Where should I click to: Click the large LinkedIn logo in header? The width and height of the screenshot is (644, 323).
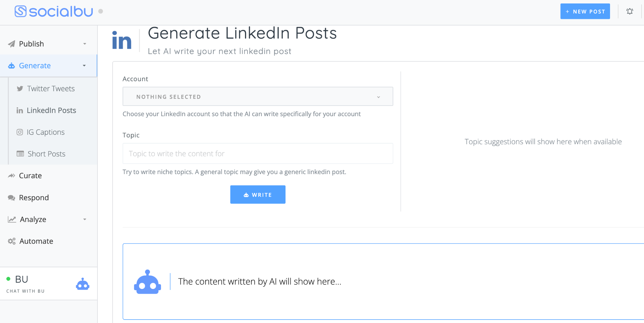[122, 40]
